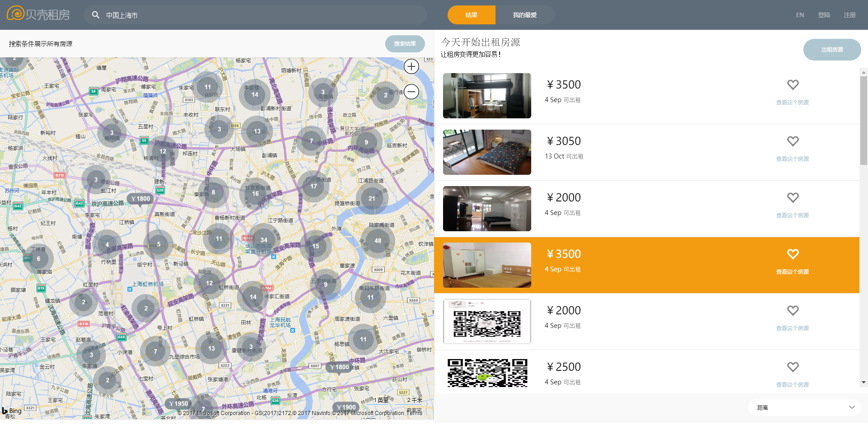
Task: Switch language with the EN option
Action: click(x=800, y=15)
